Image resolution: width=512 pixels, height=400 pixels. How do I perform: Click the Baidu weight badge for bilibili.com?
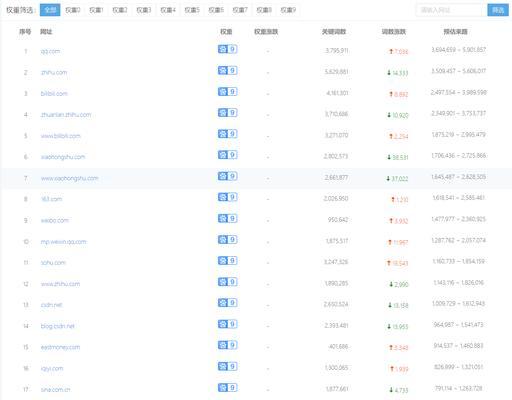pos(228,92)
